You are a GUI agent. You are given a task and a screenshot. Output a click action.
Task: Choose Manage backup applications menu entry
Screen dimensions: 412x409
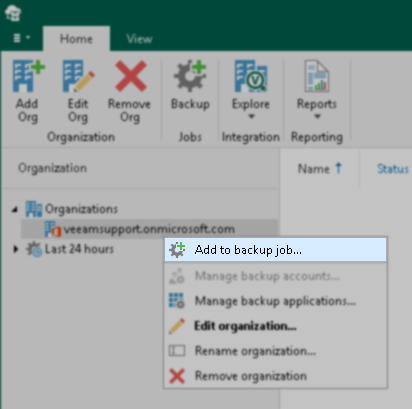coord(276,301)
